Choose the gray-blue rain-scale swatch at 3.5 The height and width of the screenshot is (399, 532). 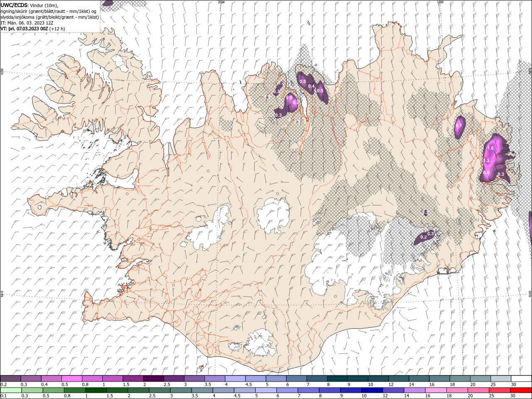[202, 390]
